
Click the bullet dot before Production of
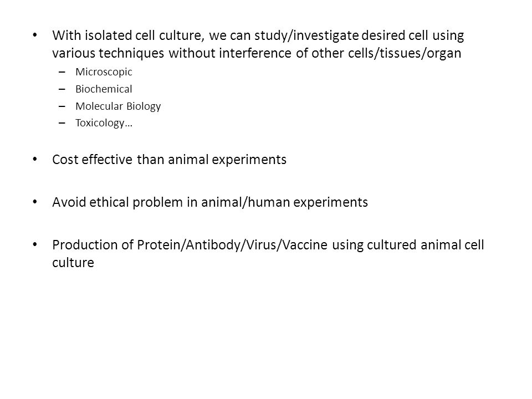coord(35,244)
